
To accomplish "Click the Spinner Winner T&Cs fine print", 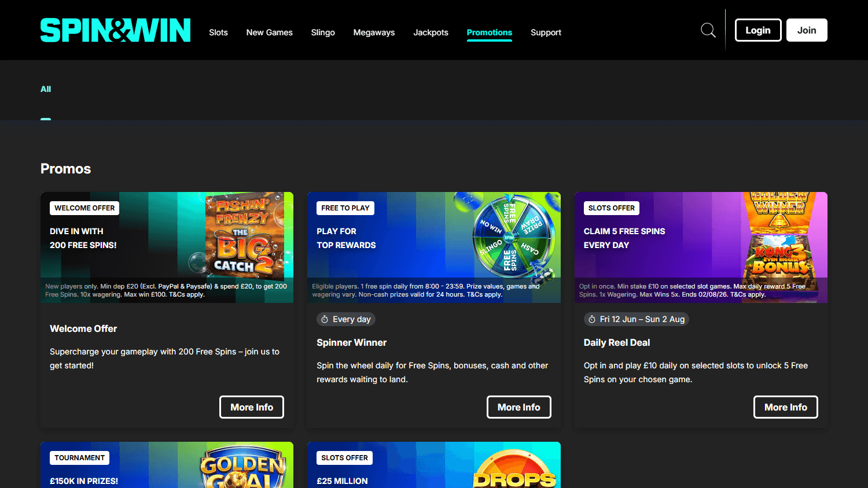I will [x=426, y=290].
